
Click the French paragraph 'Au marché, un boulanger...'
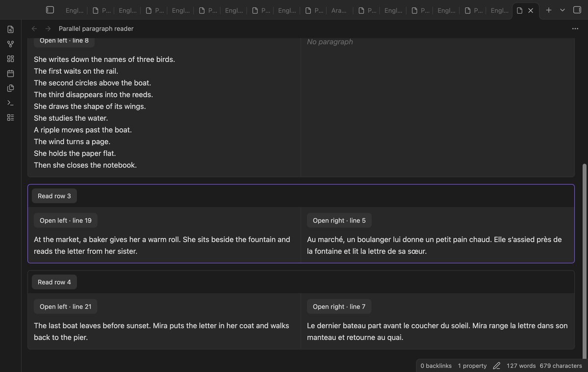pyautogui.click(x=434, y=245)
